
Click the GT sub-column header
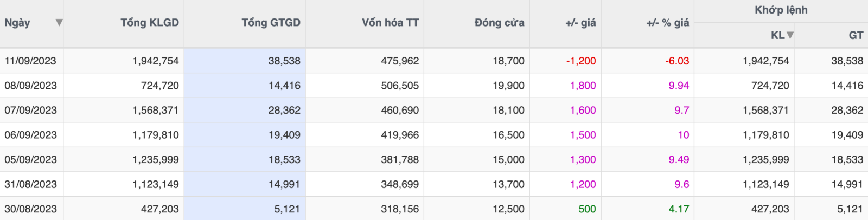pyautogui.click(x=856, y=35)
